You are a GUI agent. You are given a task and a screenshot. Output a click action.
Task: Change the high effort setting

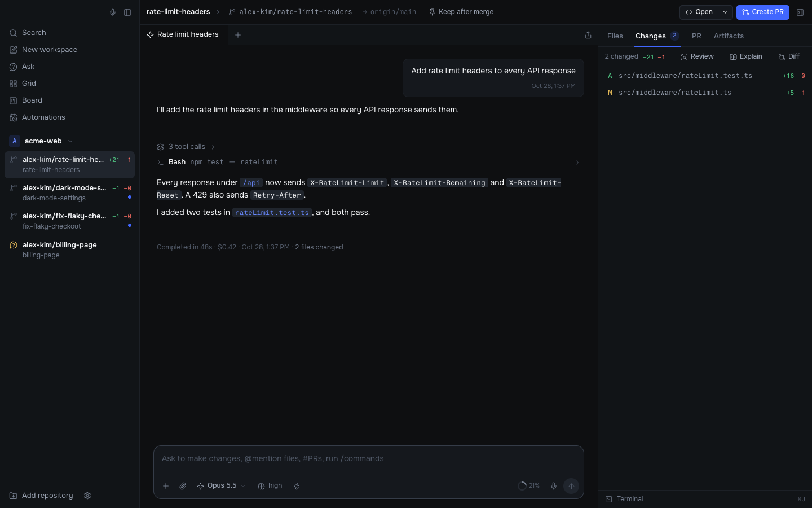(270, 486)
